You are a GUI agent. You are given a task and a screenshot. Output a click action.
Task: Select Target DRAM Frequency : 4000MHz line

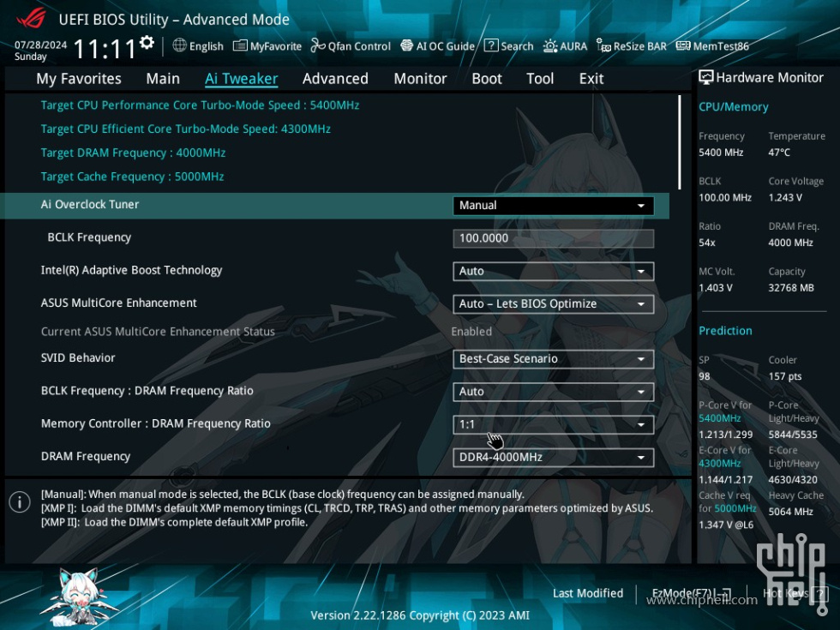coord(133,153)
